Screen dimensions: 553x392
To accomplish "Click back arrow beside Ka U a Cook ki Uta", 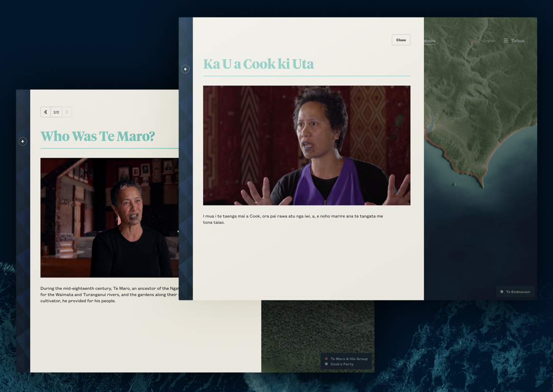I will (186, 69).
